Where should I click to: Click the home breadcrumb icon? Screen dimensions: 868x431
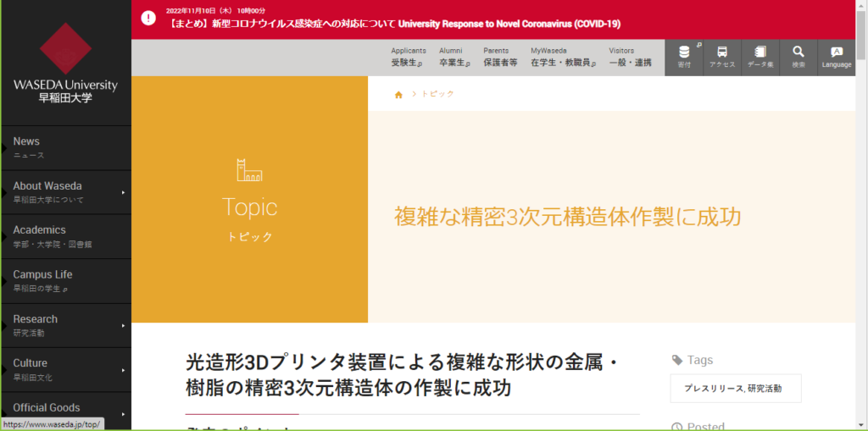(398, 95)
